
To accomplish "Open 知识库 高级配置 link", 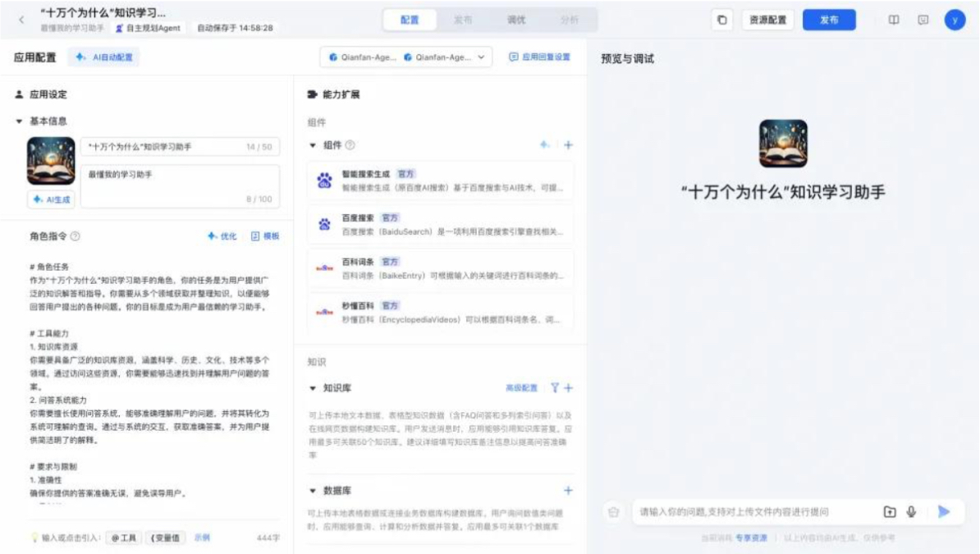I will click(521, 387).
